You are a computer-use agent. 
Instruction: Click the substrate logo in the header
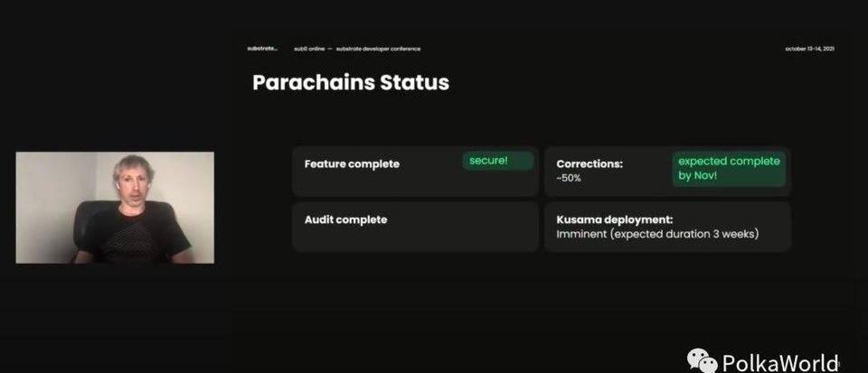(x=262, y=49)
